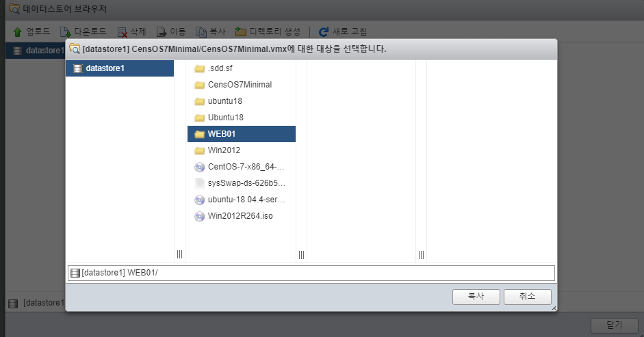The width and height of the screenshot is (644, 337).
Task: Click Upload (업로드) label in toolbar
Action: click(x=38, y=31)
